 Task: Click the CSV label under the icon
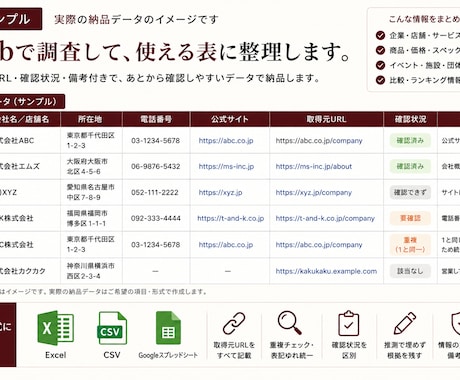[112, 355]
